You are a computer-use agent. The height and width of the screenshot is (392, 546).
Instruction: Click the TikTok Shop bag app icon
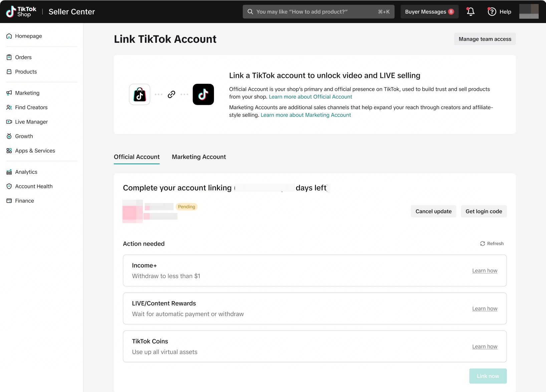pyautogui.click(x=140, y=94)
